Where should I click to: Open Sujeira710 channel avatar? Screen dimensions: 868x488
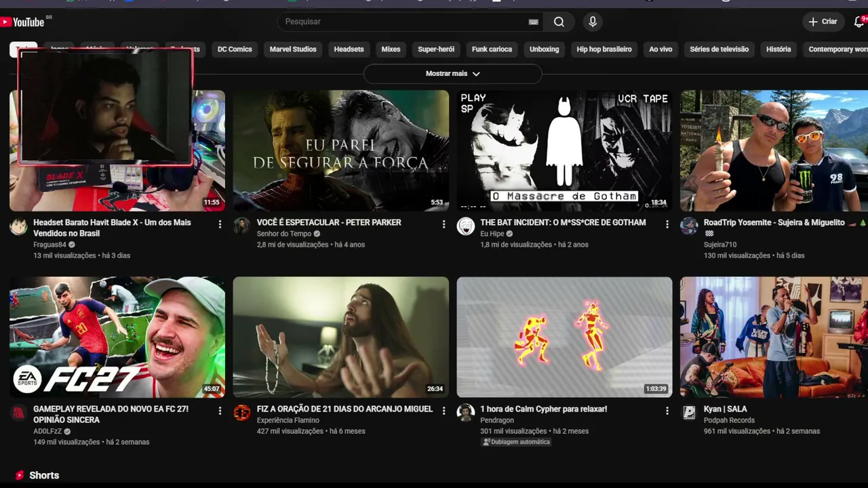click(x=689, y=226)
